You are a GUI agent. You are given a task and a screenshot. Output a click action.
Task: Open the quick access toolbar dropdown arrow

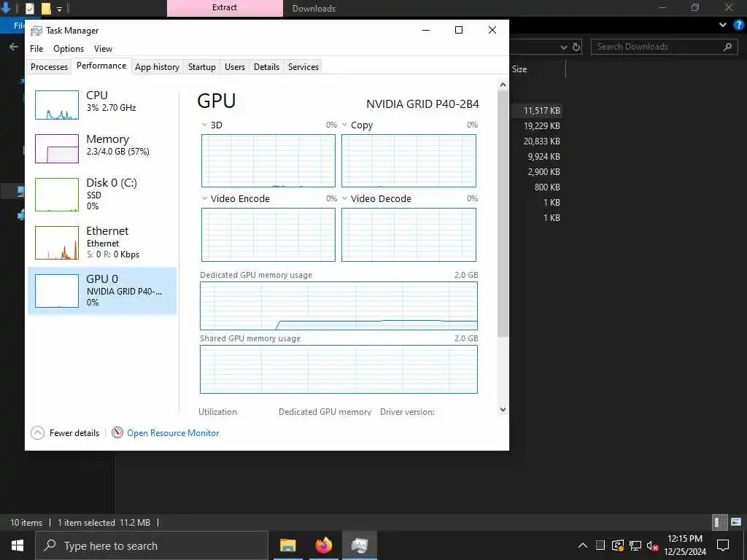(x=60, y=9)
